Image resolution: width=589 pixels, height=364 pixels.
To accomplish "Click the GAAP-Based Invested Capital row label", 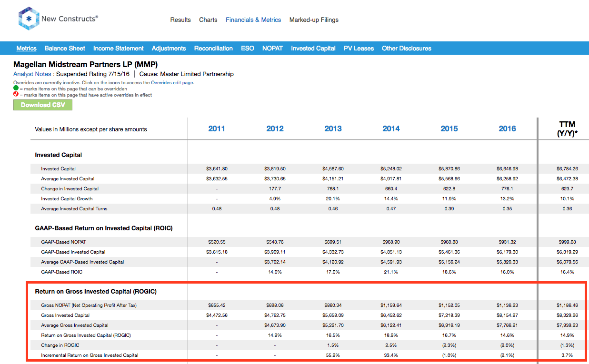I will coord(73,252).
